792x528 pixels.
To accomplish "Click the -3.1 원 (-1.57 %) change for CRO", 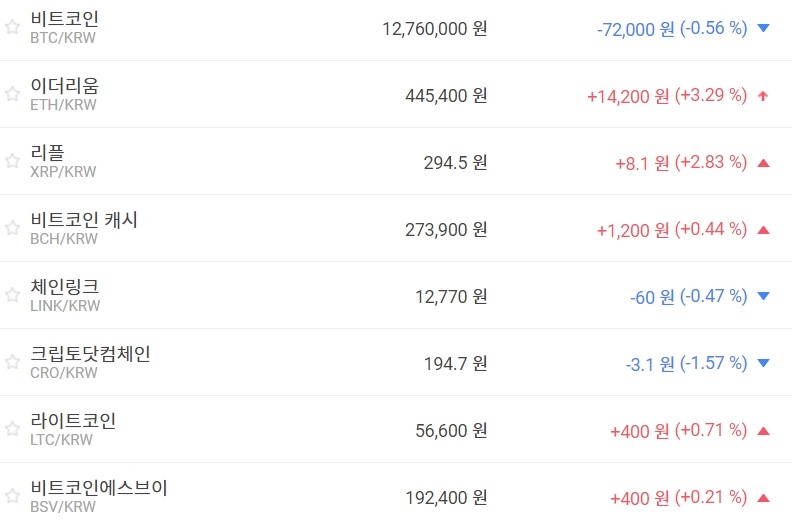I will click(x=686, y=364).
